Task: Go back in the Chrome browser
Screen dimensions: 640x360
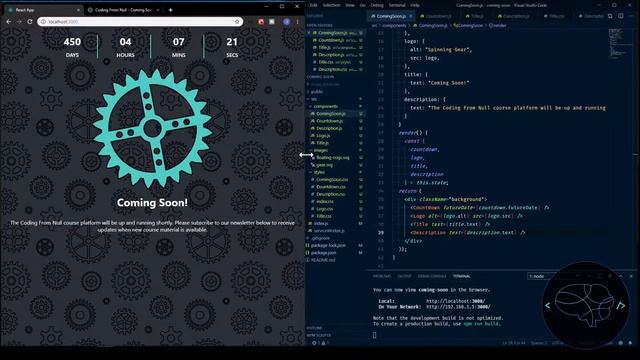Action: click(x=9, y=22)
